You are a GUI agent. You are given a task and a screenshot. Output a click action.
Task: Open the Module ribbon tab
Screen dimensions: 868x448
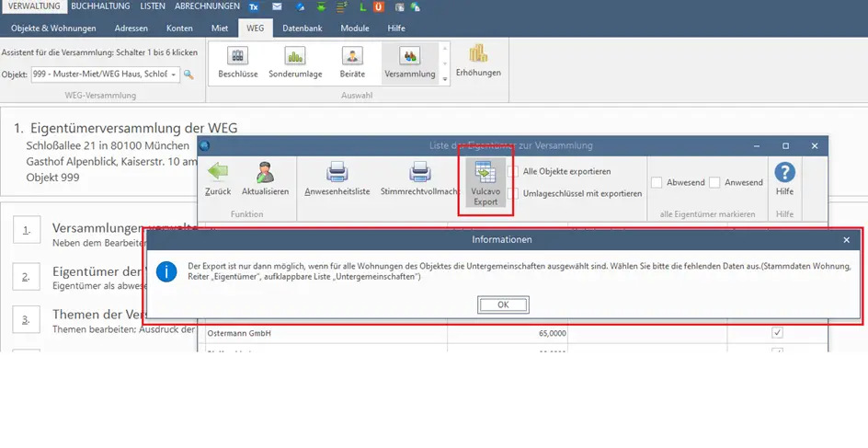355,29
